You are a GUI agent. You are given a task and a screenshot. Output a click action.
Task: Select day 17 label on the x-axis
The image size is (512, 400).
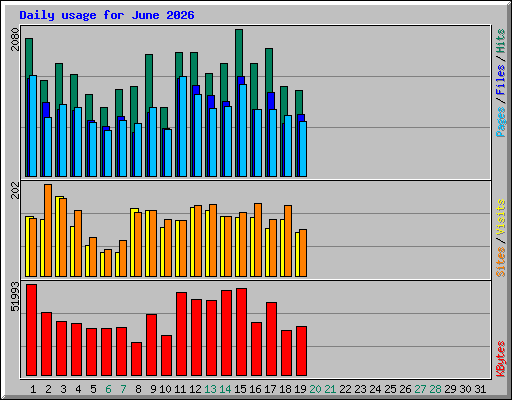click(270, 389)
